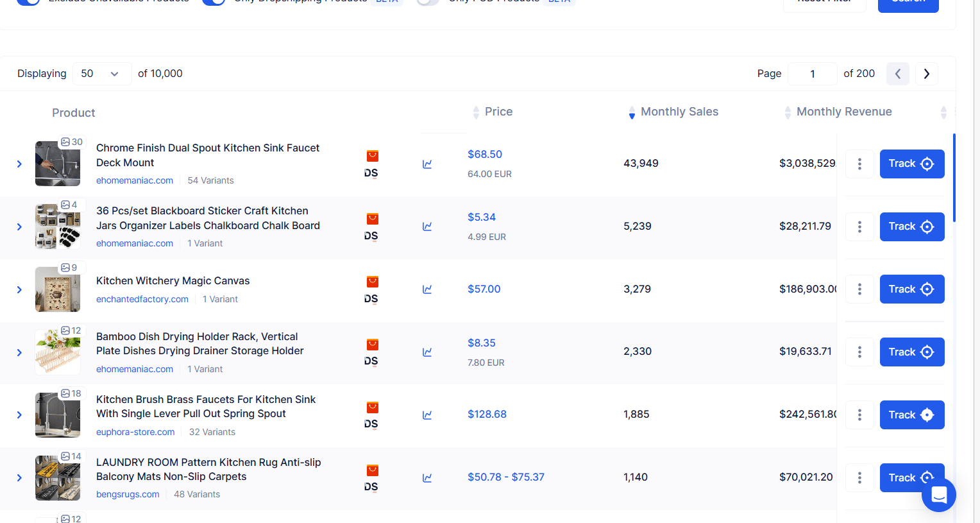Open the Chrome Finish Faucet product thumbnail

58,164
